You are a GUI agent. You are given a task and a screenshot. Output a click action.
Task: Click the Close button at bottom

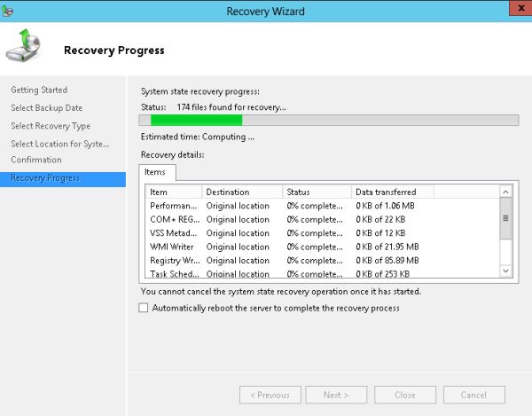(x=405, y=395)
